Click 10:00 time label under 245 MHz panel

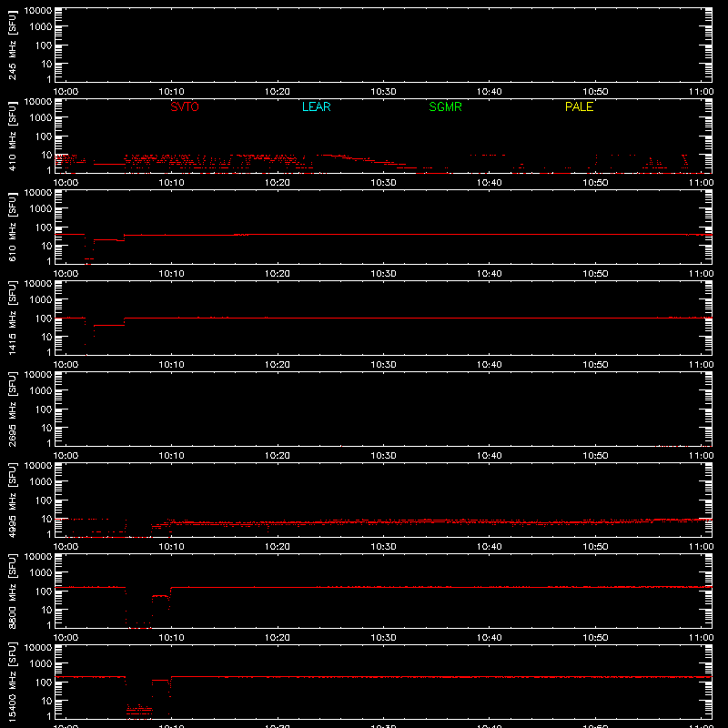(66, 92)
